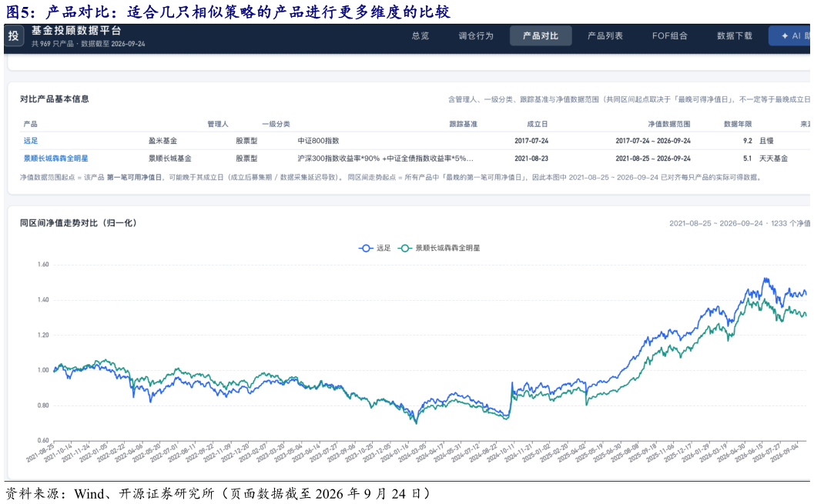Viewport: 814px width, 504px height.
Task: Toggle 景顺长城犇犇全明星 series in chart legend
Action: tap(439, 248)
